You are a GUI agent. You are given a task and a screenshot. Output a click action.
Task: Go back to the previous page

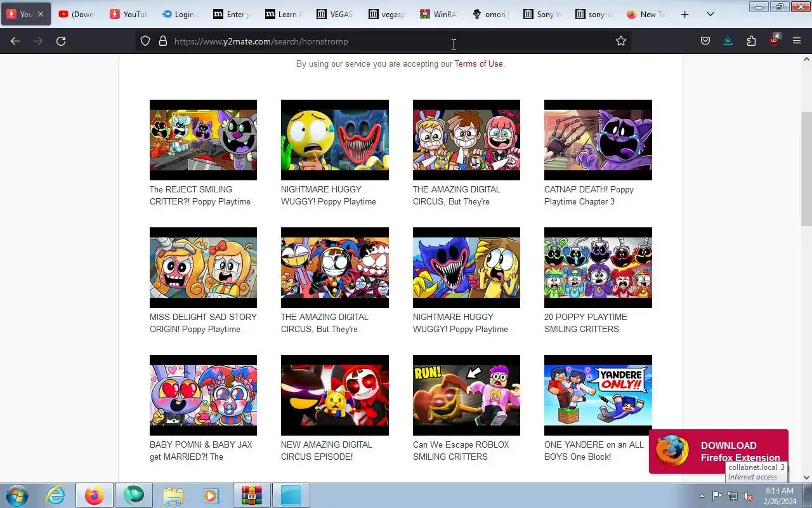(15, 41)
